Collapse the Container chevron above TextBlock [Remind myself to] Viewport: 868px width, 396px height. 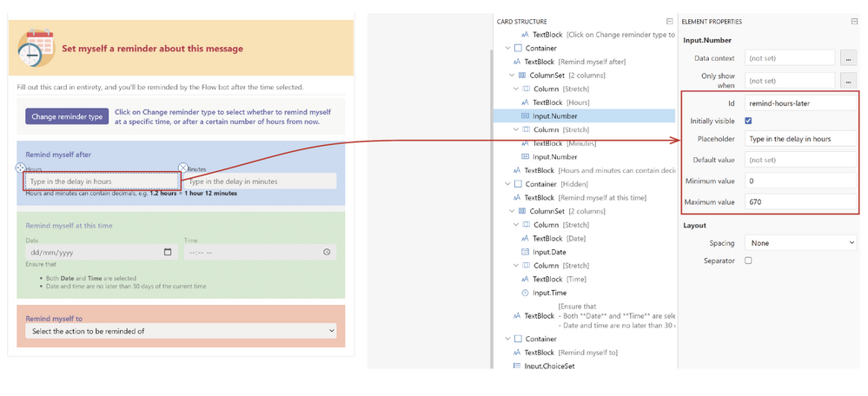507,339
